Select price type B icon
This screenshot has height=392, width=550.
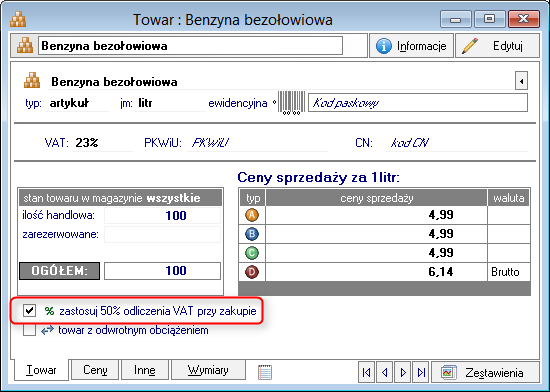tap(252, 234)
